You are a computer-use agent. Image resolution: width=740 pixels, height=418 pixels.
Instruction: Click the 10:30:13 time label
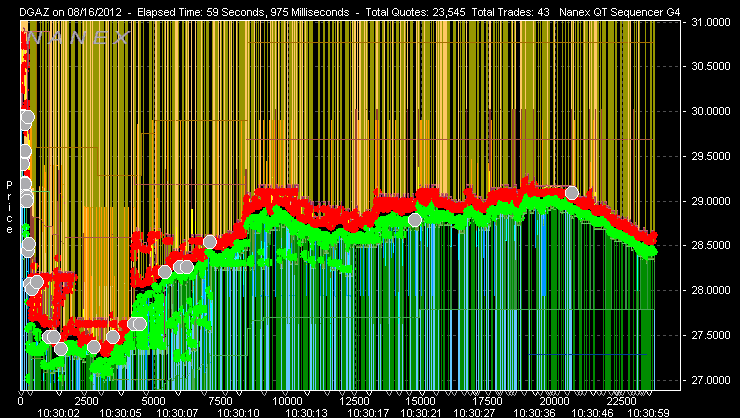click(307, 413)
